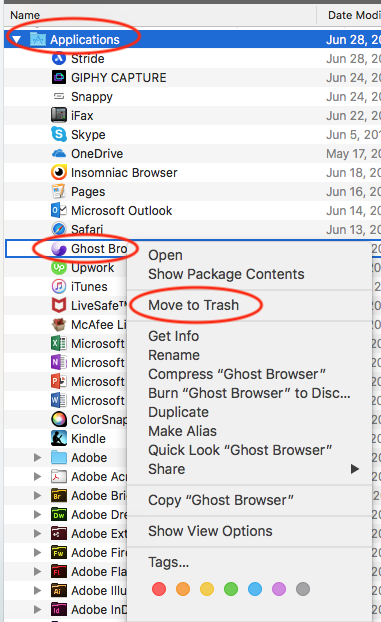Image resolution: width=381 pixels, height=622 pixels.
Task: Expand the Adobe Illustrator folder arrow
Action: click(x=37, y=591)
